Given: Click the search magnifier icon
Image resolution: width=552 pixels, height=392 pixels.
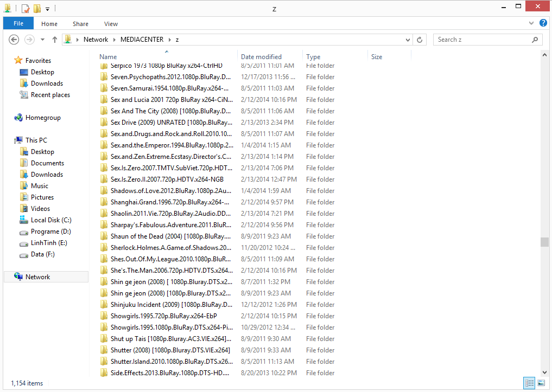Looking at the screenshot, I should [x=535, y=40].
